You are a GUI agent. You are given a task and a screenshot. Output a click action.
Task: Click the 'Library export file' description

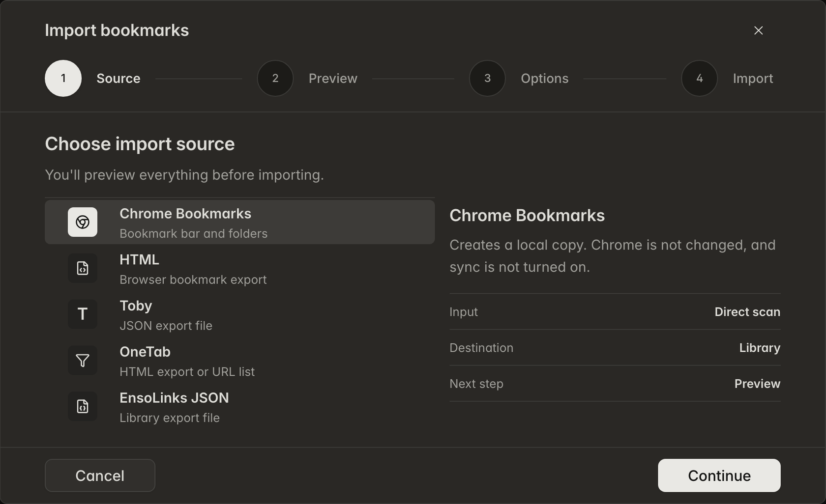pos(170,418)
